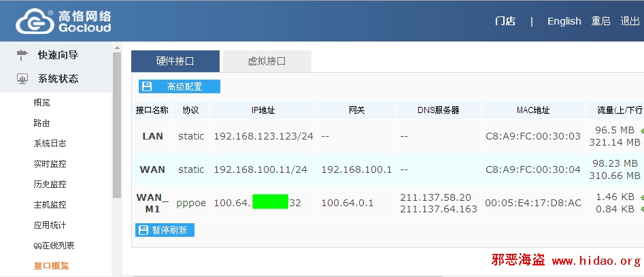Viewport: 644px width, 277px height.
Task: Switch language to English
Action: click(564, 21)
